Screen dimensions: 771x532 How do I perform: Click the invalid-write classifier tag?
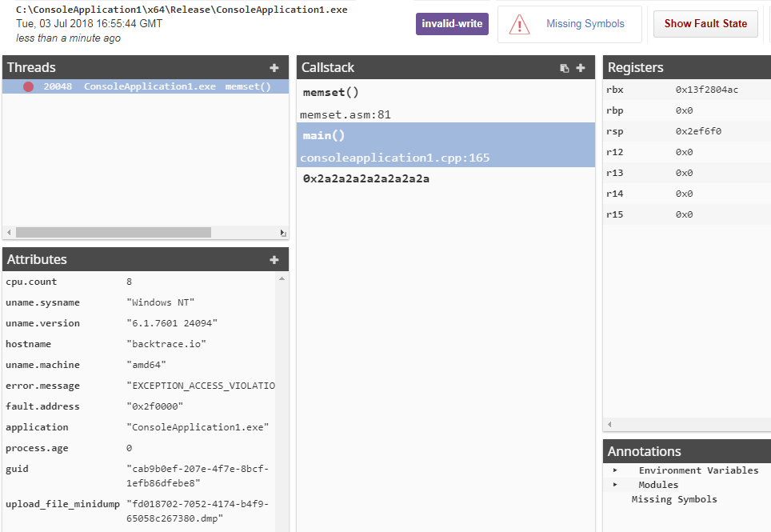coord(452,24)
